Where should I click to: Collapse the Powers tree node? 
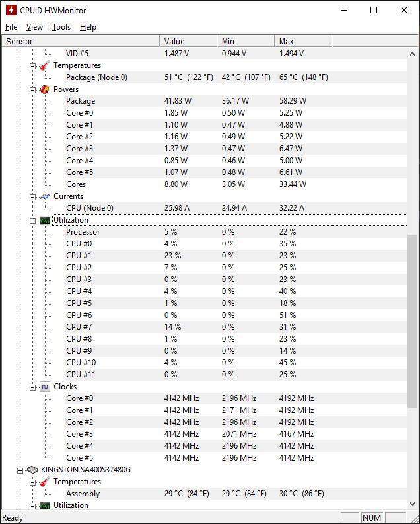(x=32, y=90)
